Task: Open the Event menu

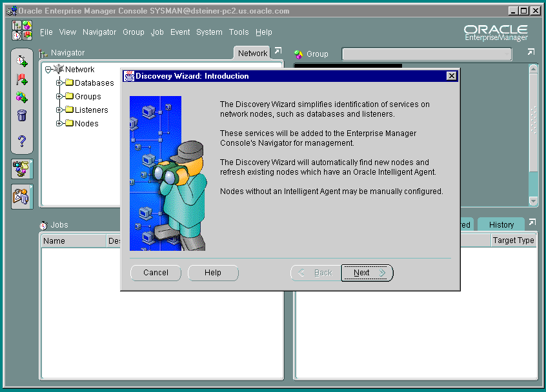Action: (180, 32)
